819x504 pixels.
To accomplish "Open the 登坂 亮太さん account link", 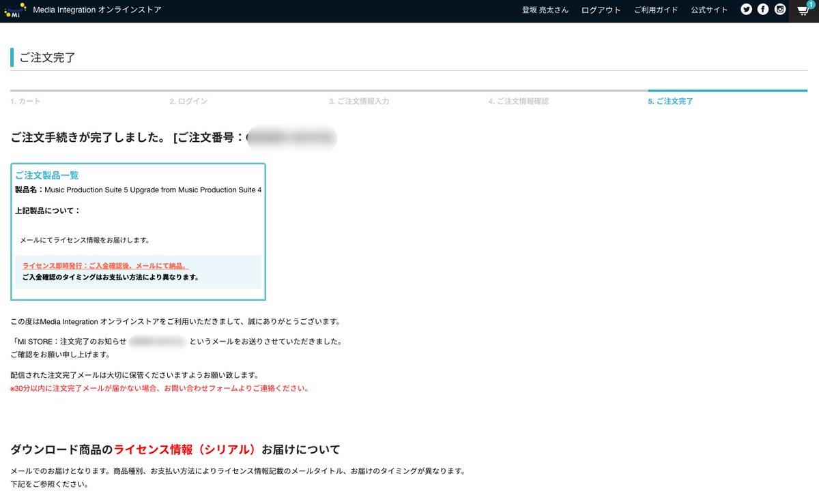I will [545, 10].
